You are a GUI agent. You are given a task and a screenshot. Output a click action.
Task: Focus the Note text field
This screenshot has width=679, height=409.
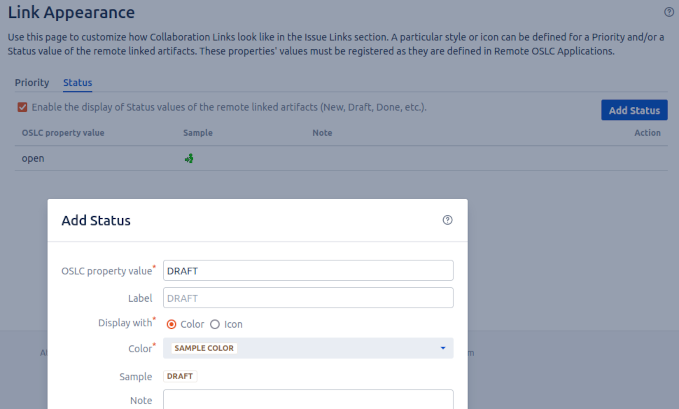click(308, 399)
